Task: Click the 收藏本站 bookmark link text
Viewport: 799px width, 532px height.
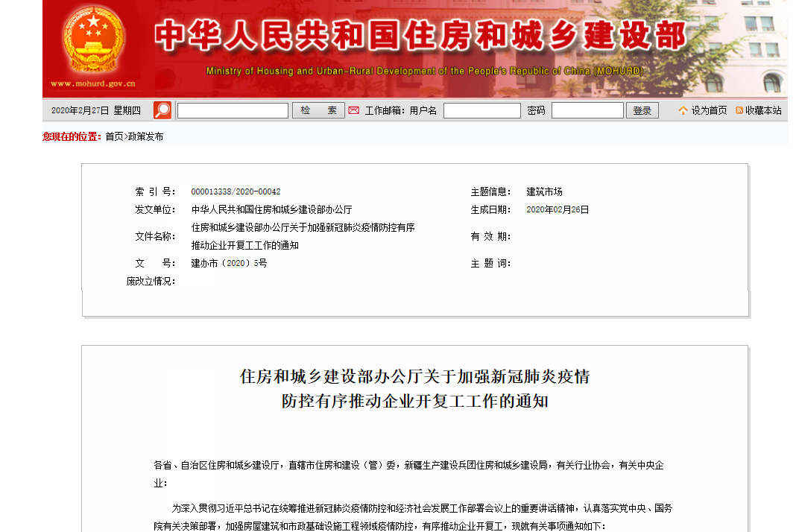Action: click(763, 110)
